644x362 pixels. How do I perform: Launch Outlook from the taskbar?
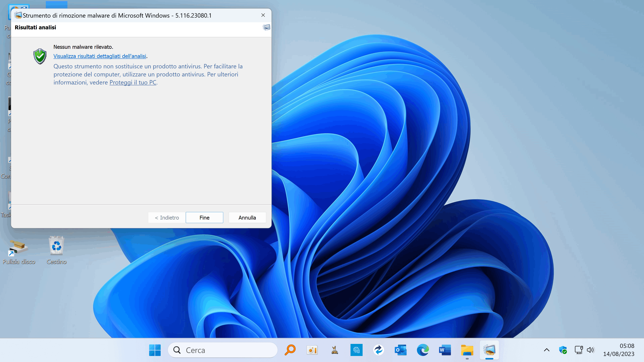pos(400,350)
